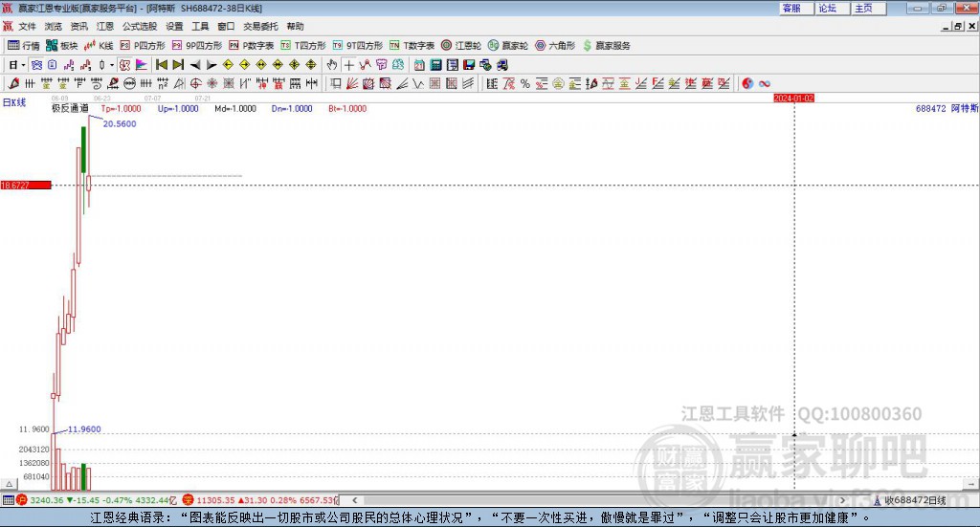Click the 20.5600 high price label
The width and height of the screenshot is (980, 527).
[x=120, y=123]
